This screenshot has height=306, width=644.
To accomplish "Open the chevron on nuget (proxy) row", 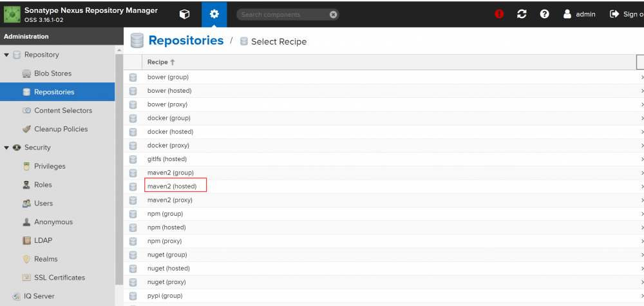I will tap(641, 282).
